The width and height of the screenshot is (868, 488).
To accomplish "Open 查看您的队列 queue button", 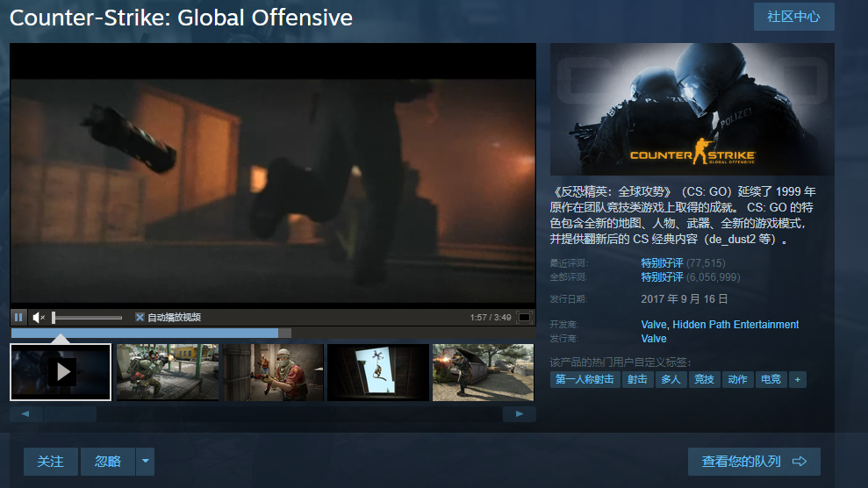I will (754, 462).
